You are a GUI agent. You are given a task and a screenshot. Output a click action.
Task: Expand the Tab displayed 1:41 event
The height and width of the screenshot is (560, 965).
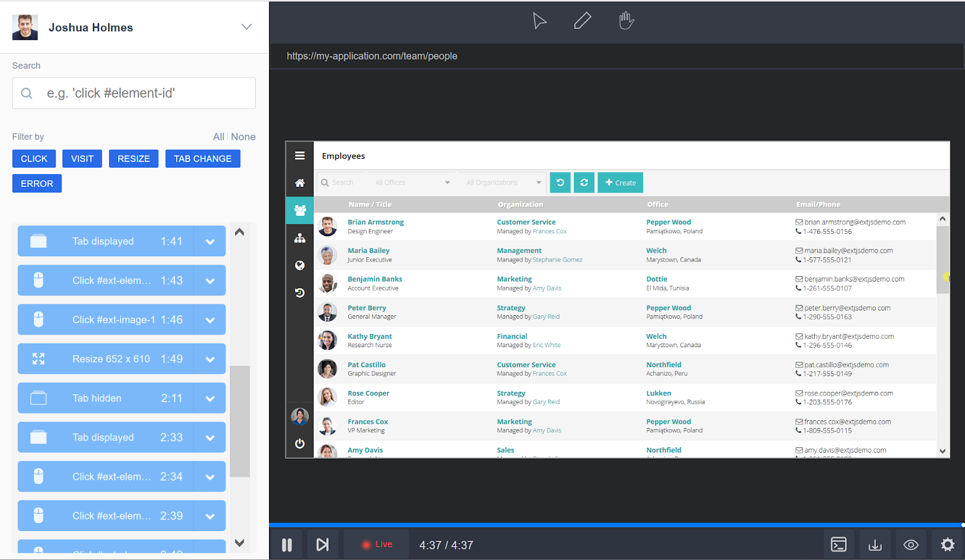[x=210, y=241]
